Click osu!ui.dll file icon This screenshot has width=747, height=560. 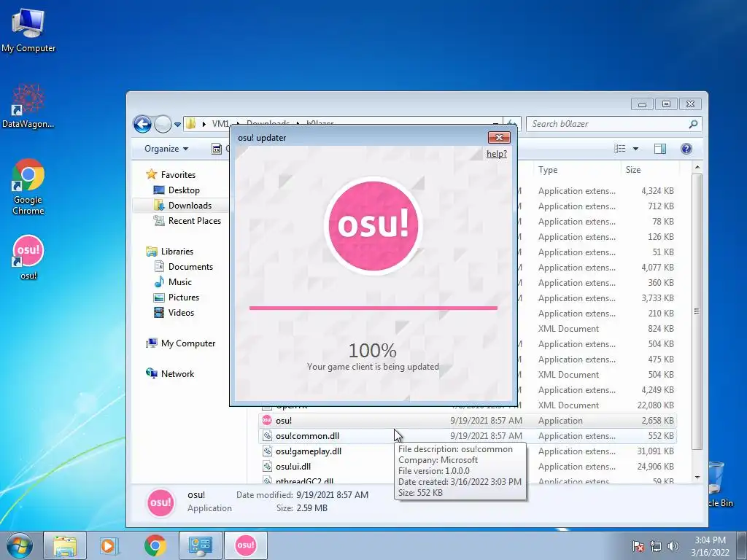267,466
